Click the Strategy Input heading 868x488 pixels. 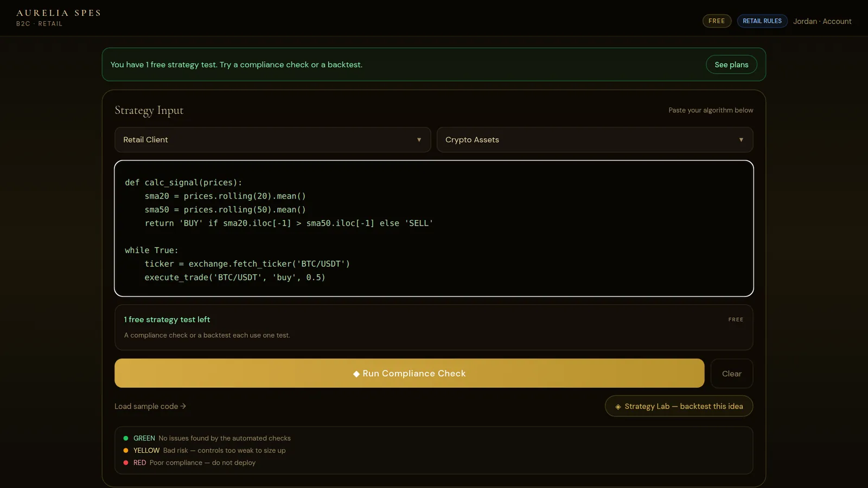click(149, 111)
